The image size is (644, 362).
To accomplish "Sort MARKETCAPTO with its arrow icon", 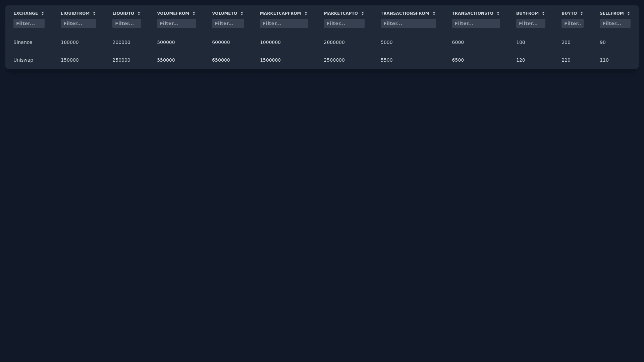I will pyautogui.click(x=363, y=13).
